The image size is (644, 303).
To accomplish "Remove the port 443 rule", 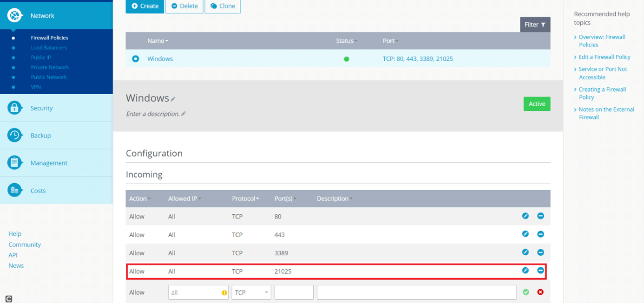I will [540, 234].
